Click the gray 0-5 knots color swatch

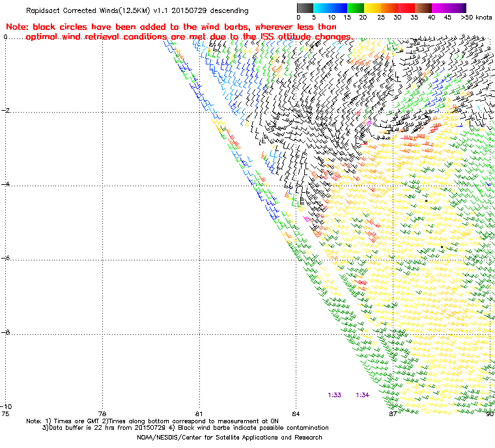tap(305, 8)
